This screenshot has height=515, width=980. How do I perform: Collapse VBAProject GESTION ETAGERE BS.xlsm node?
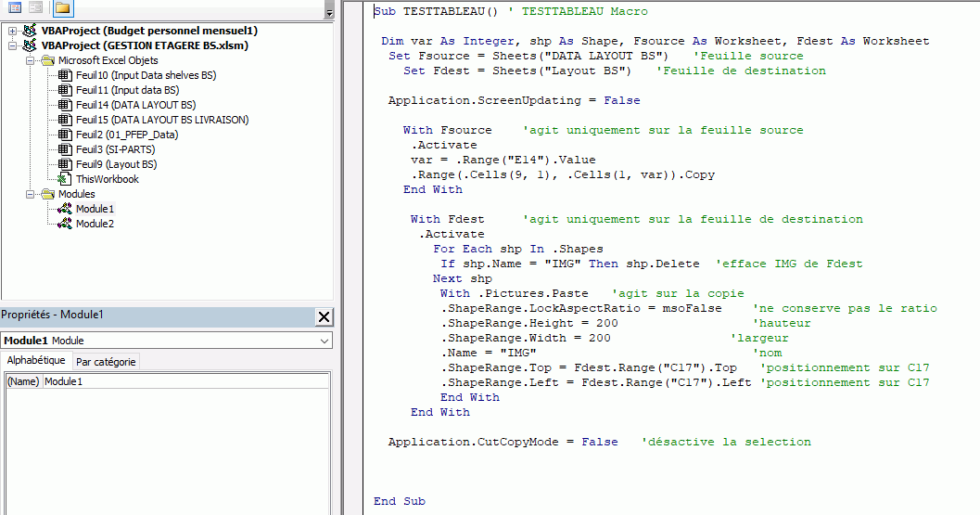[13, 45]
